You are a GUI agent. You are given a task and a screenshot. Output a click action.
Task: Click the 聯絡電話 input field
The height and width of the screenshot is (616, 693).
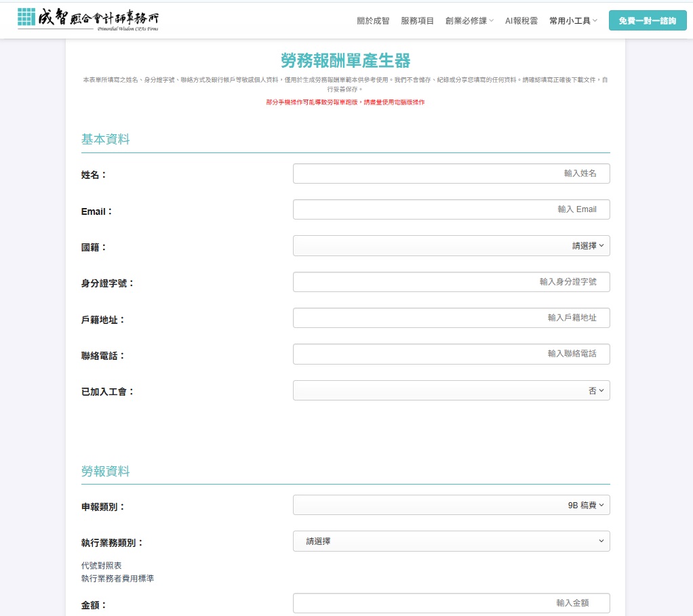(x=451, y=354)
